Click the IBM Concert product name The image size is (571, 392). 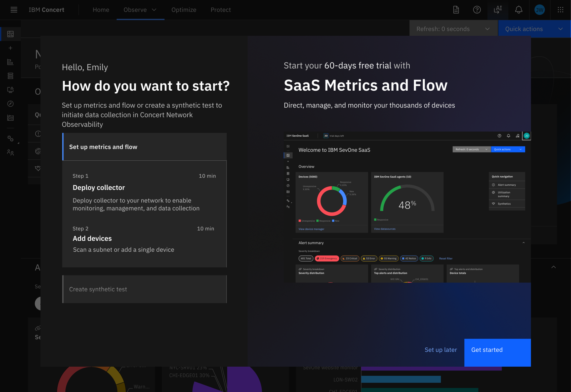pos(46,10)
